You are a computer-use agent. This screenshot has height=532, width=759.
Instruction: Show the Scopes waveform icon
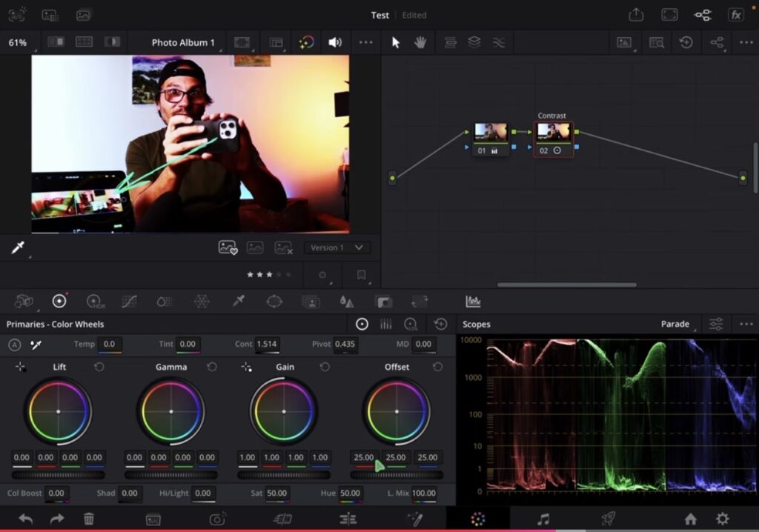coord(473,302)
